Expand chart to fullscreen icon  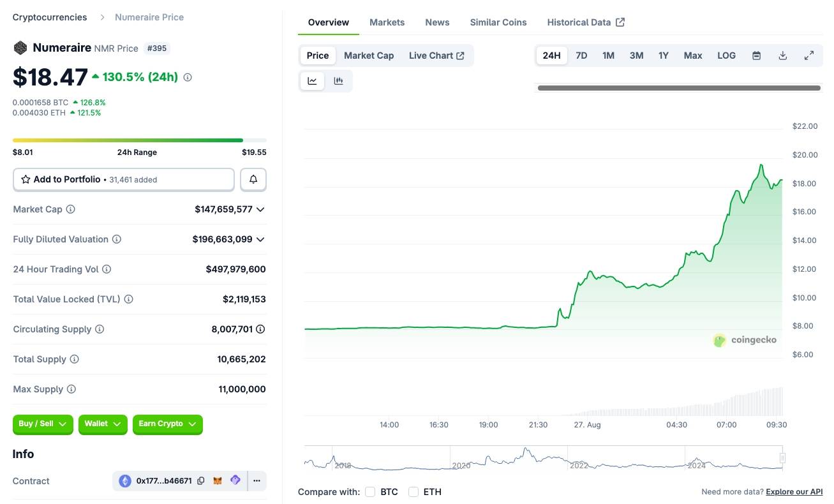(808, 56)
